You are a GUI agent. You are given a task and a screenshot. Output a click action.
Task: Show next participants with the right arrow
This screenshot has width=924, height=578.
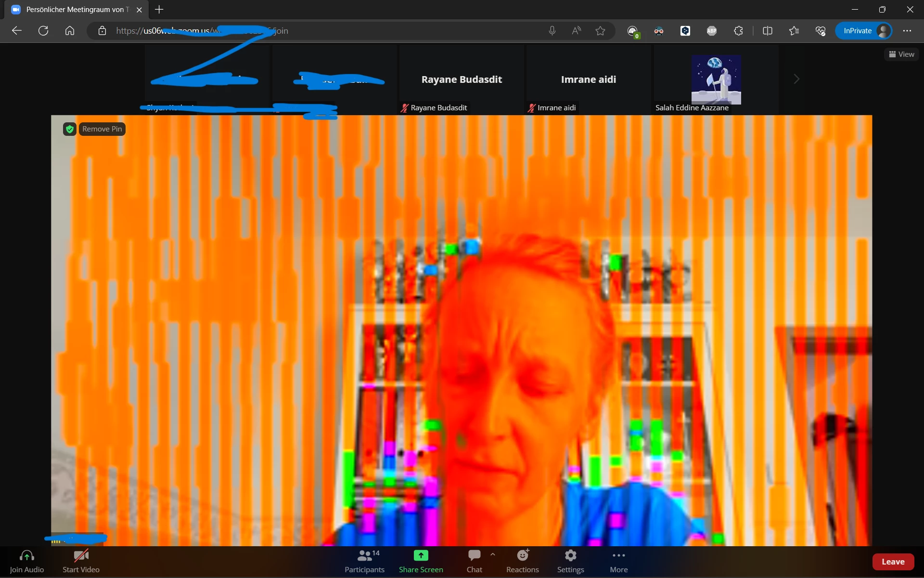(x=796, y=79)
